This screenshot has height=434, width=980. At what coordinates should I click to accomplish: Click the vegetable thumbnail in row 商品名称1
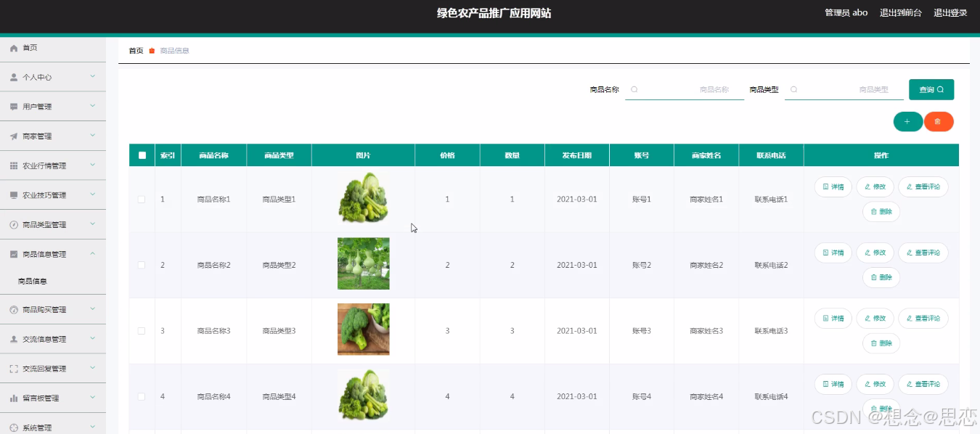(363, 197)
